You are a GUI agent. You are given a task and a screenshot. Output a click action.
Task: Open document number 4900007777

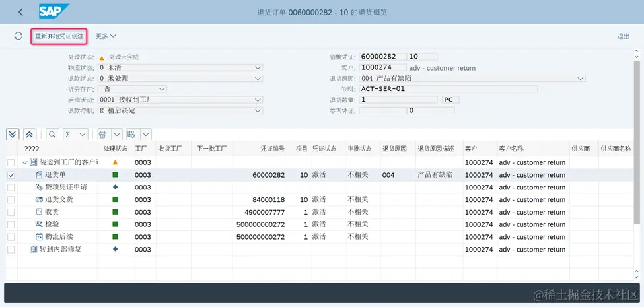[264, 212]
